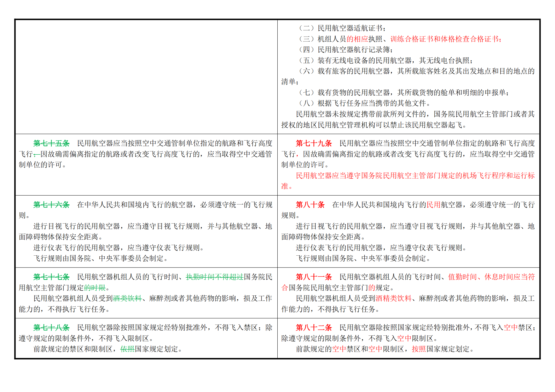The height and width of the screenshot is (392, 555).
Task: Click the red heading 第八十条
Action: (x=310, y=205)
